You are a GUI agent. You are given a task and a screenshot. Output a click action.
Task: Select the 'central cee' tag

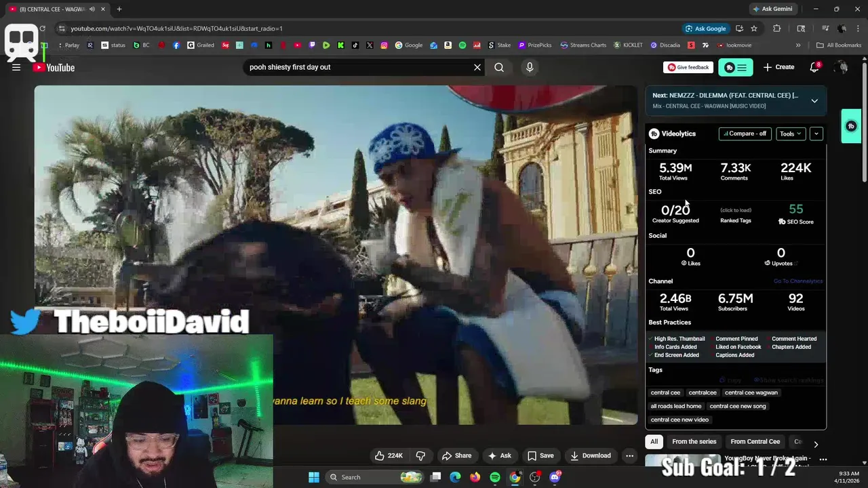coord(665,392)
